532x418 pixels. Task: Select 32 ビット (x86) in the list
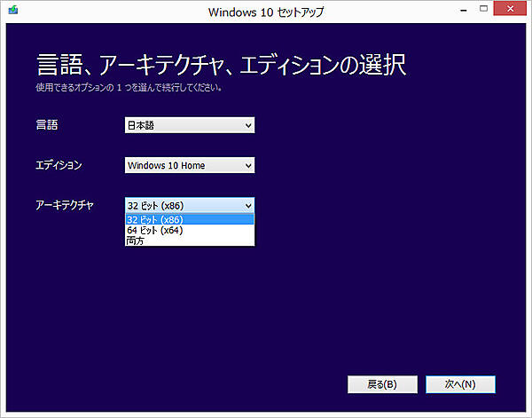coord(190,219)
